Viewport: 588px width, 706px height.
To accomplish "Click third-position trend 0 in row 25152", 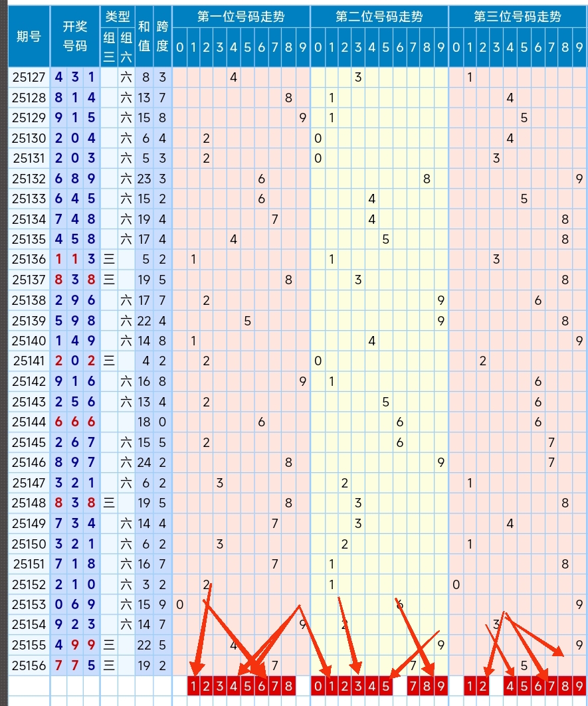I will (x=456, y=584).
